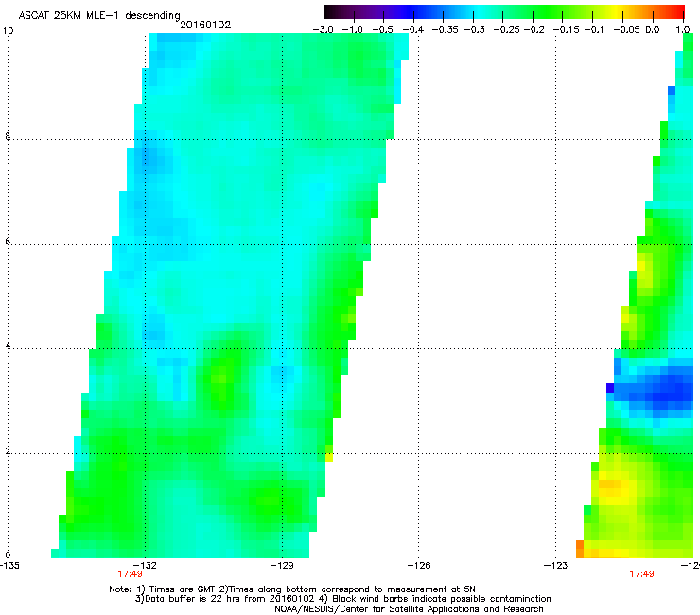Image resolution: width=700 pixels, height=615 pixels.
Task: Click the 'Times are GMT' note line
Action: click(x=292, y=589)
